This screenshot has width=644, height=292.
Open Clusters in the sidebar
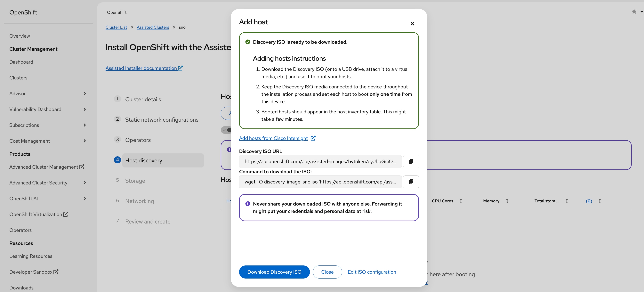coord(18,77)
